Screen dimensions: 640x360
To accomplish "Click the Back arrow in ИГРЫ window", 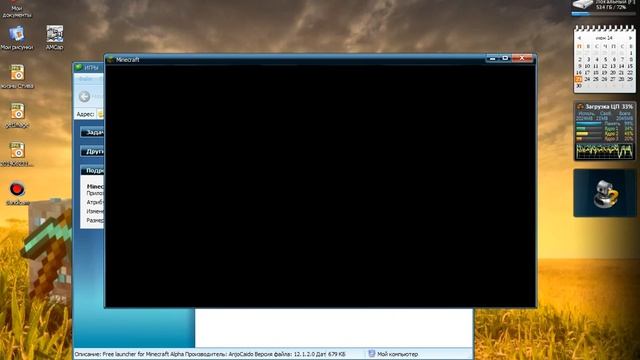I will pos(84,96).
